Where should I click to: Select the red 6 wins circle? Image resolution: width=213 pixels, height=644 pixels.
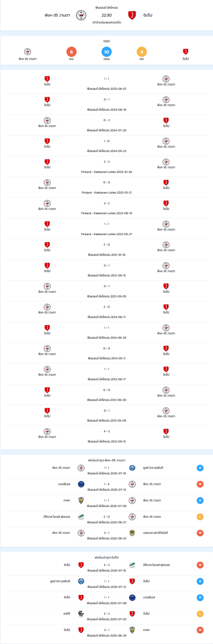(72, 52)
